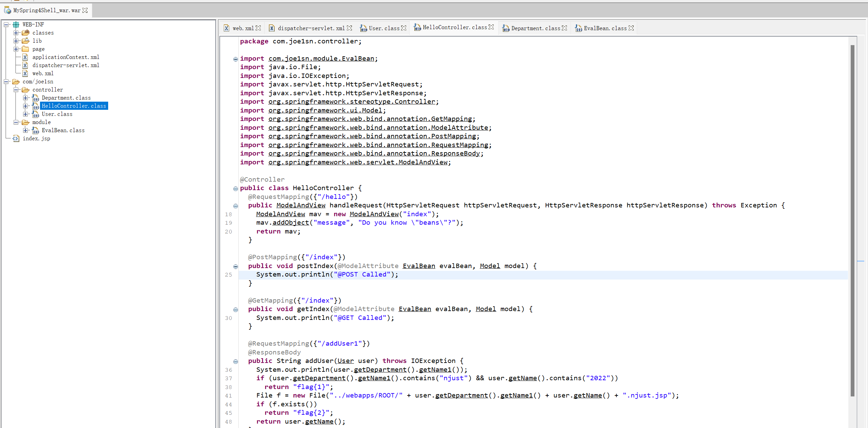
Task: Collapse the module folder node
Action: [16, 122]
